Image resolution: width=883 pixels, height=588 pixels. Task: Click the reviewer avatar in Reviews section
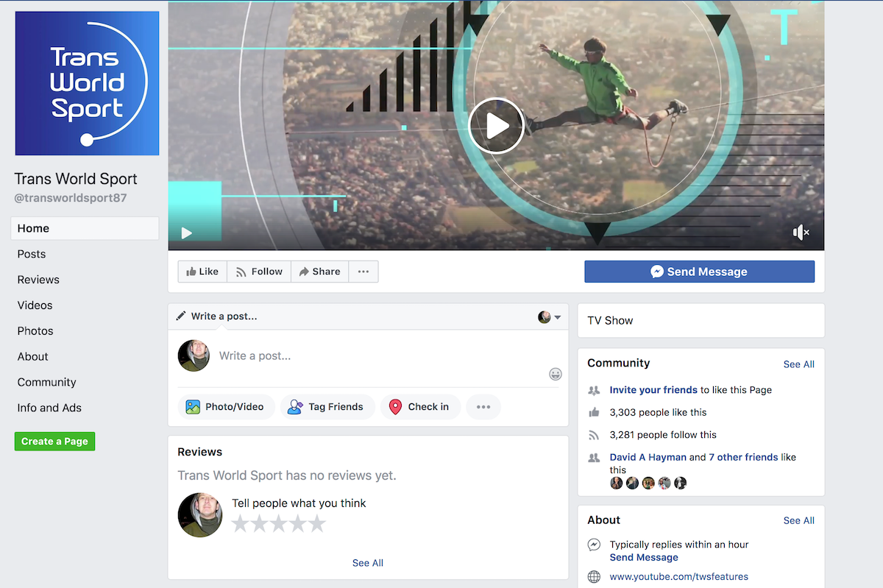[x=200, y=515]
